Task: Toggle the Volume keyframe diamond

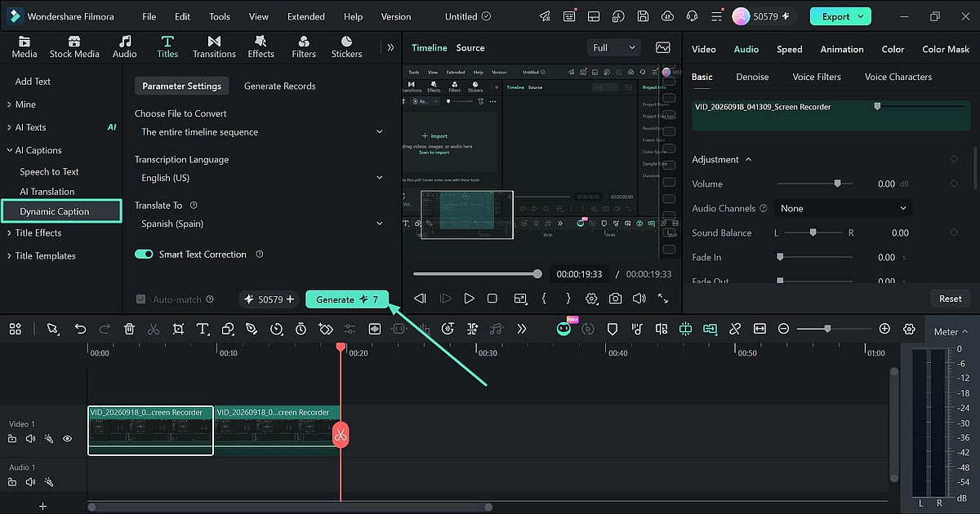Action: tap(954, 184)
